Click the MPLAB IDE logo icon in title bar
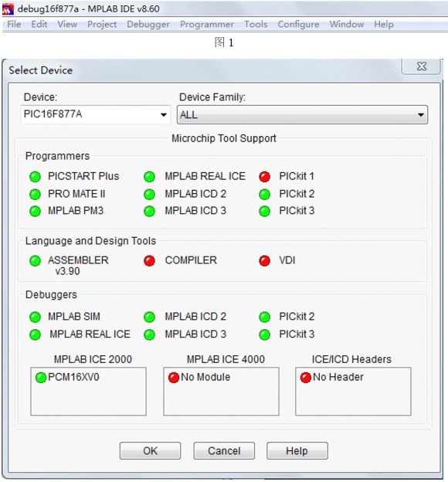The height and width of the screenshot is (482, 448). (8, 9)
